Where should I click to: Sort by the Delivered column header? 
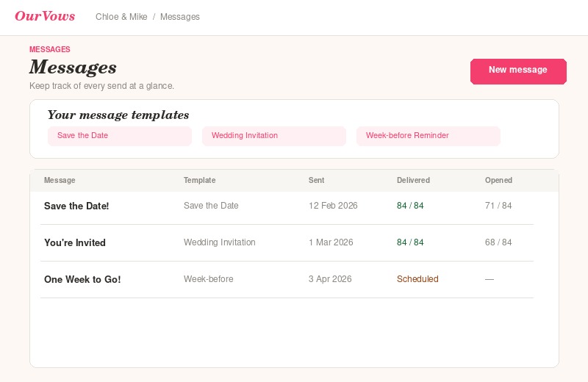[413, 180]
